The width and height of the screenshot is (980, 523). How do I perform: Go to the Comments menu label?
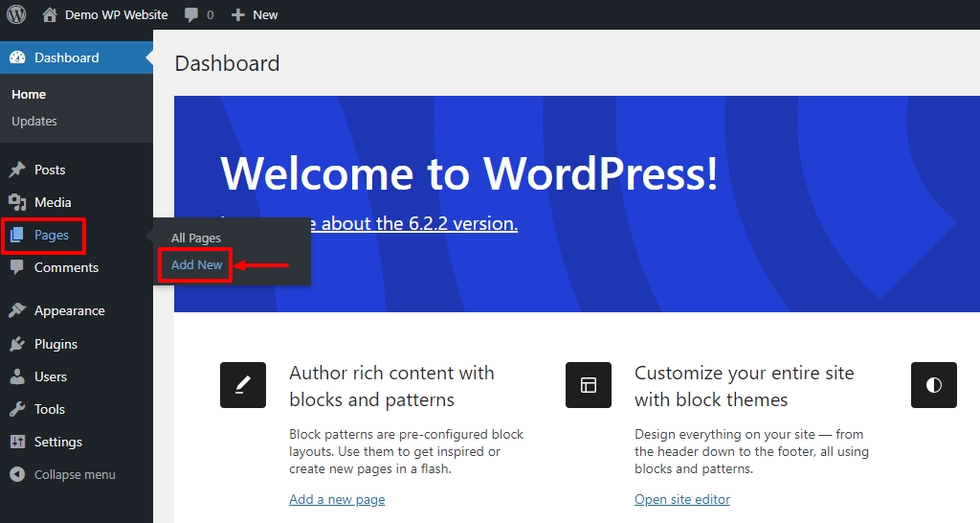click(66, 267)
